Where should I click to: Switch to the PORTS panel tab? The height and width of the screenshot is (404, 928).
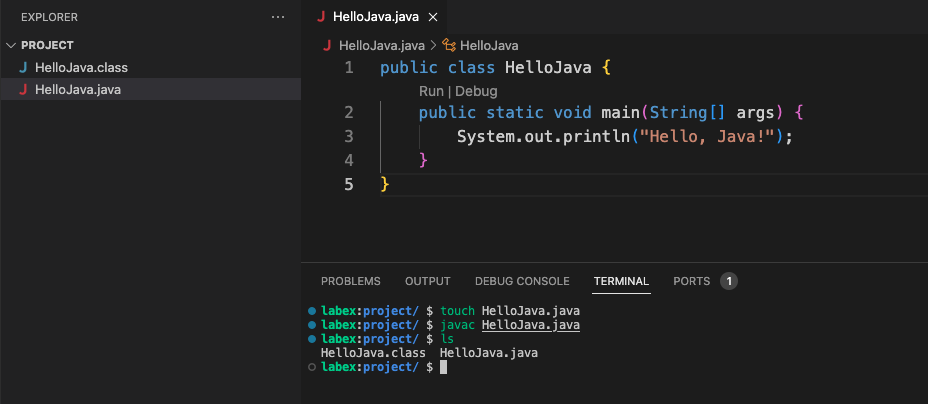[691, 282]
